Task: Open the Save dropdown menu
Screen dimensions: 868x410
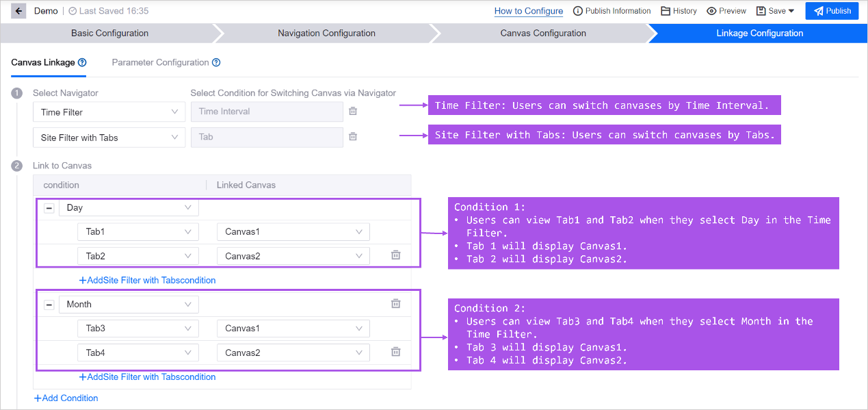Action: 776,11
